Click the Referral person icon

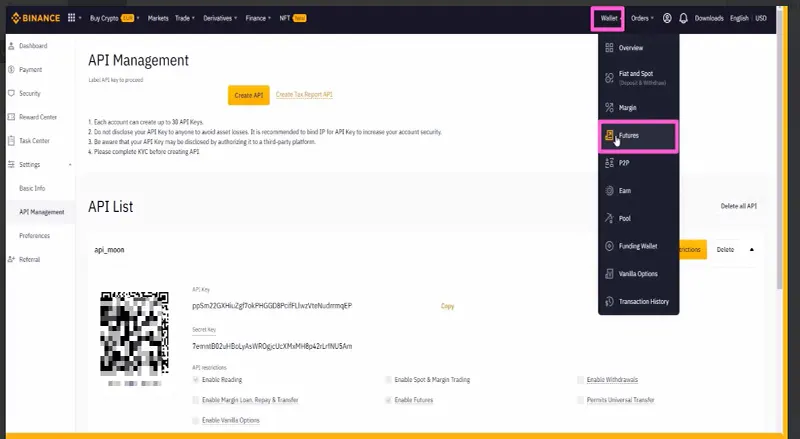click(x=11, y=259)
